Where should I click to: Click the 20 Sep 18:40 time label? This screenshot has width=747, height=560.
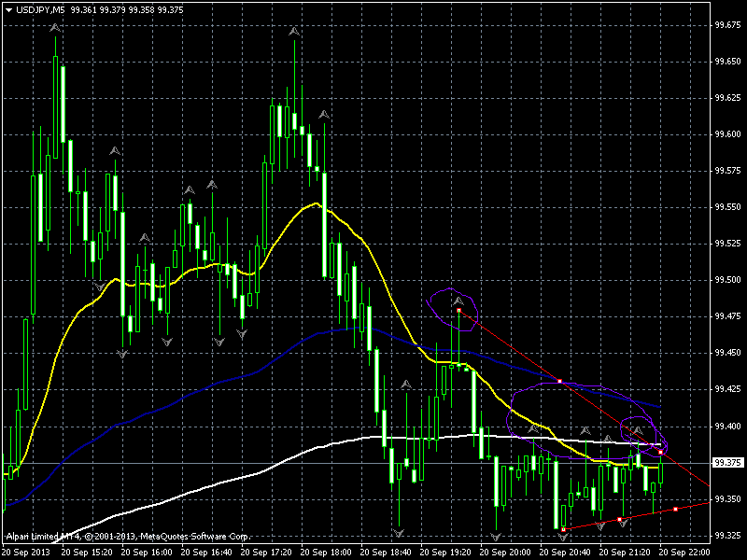click(x=386, y=553)
